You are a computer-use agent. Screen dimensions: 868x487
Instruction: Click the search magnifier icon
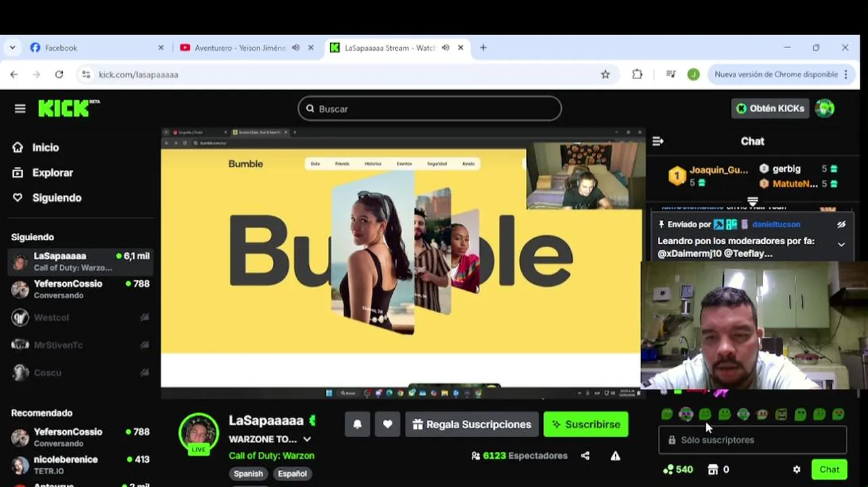click(310, 108)
